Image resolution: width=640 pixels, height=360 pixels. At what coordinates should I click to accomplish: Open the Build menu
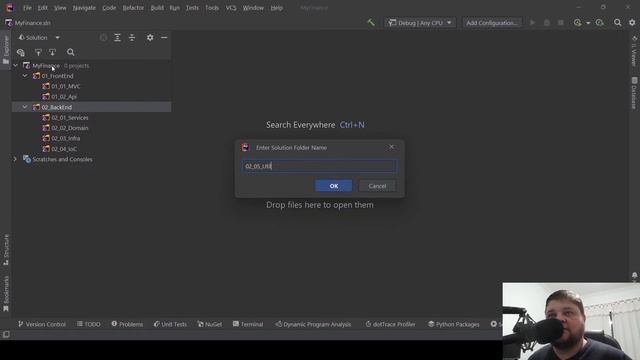(157, 8)
